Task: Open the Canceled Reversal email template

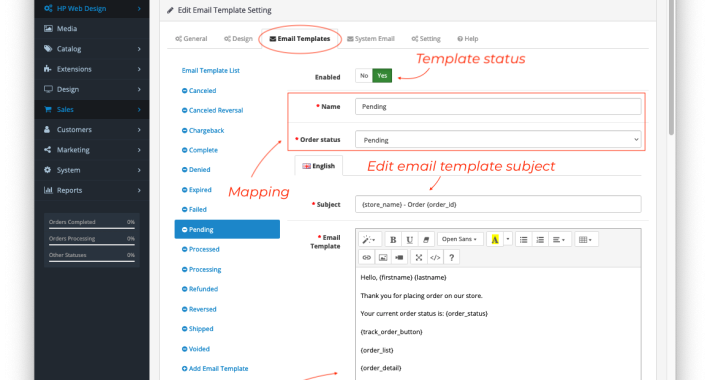Action: pyautogui.click(x=212, y=111)
